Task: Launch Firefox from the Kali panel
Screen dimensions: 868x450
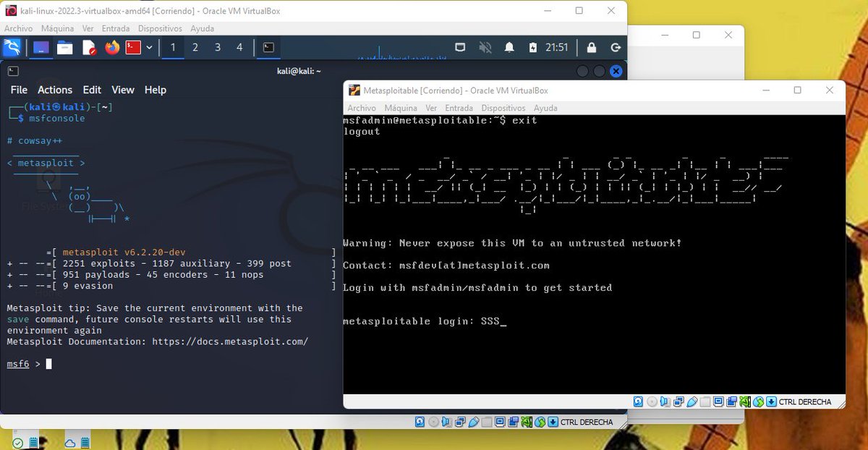Action: click(x=112, y=48)
